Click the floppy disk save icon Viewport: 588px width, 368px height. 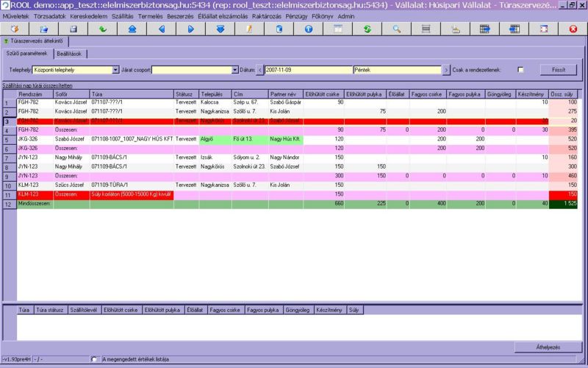point(73,29)
